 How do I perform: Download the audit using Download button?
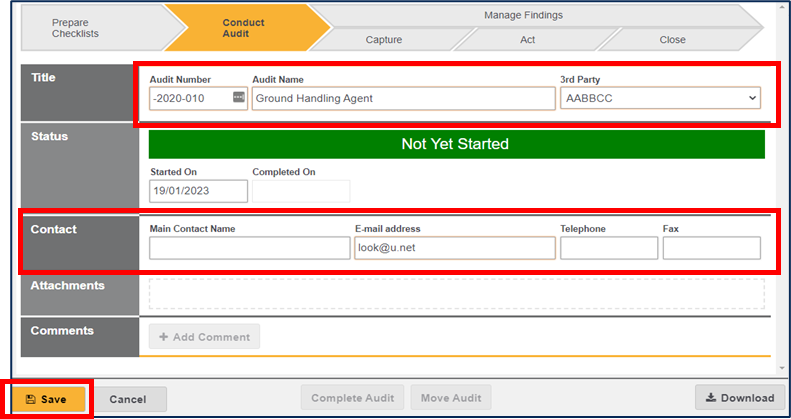[x=739, y=398]
